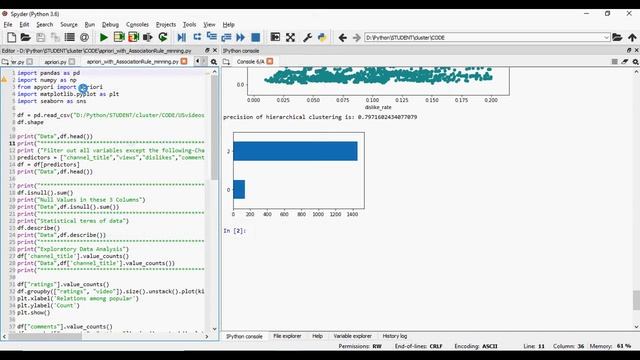Click the editor vertical scrollbar
This screenshot has height=360, width=640.
click(214, 127)
